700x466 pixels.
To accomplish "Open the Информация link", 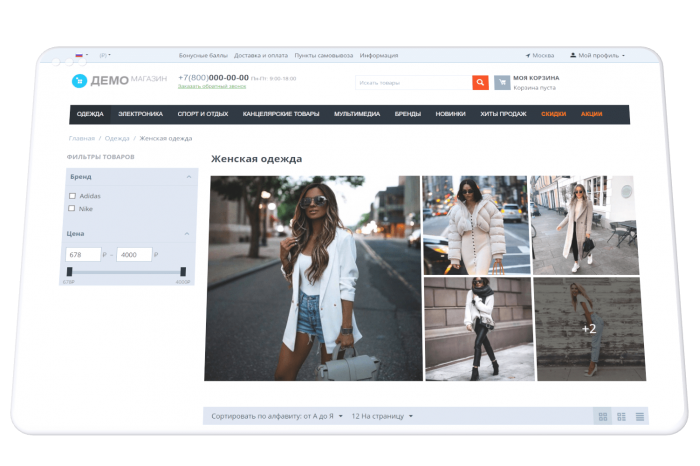I will click(x=379, y=55).
